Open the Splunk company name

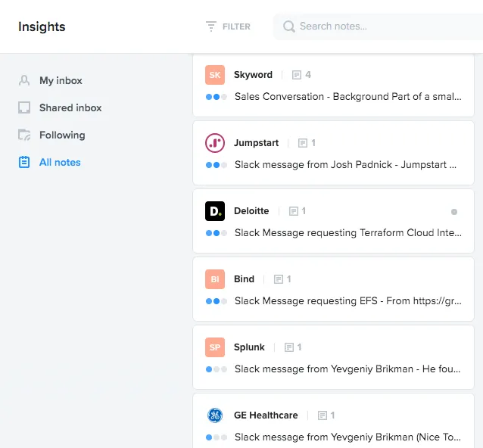tap(249, 347)
